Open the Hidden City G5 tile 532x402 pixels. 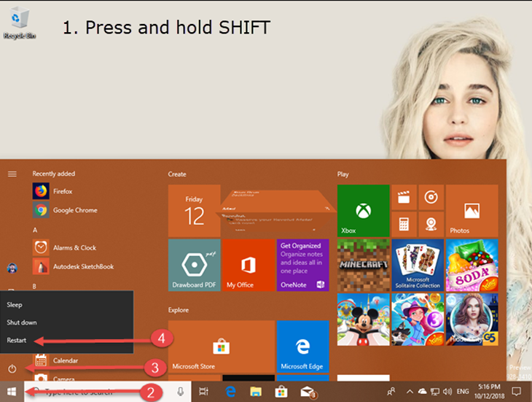pyautogui.click(x=472, y=320)
